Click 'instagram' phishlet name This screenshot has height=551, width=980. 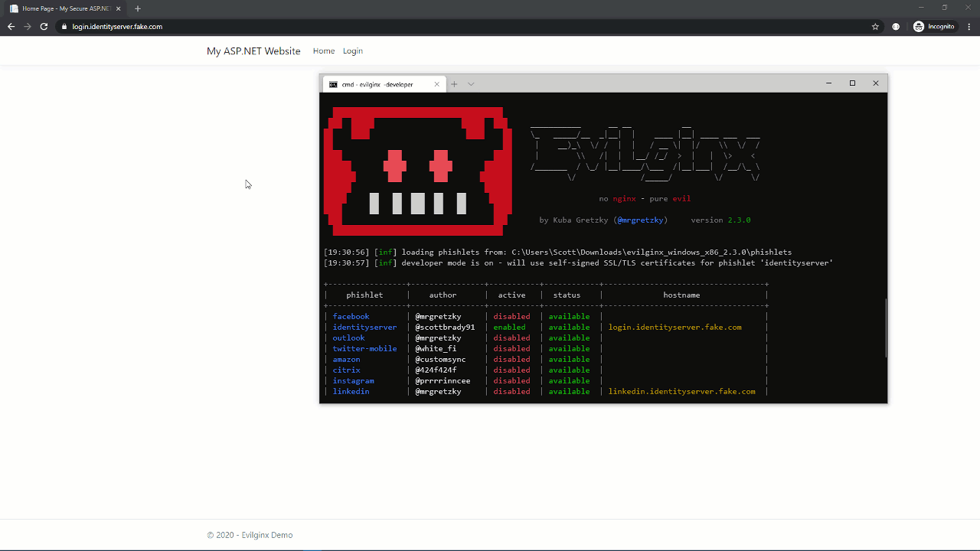(353, 380)
